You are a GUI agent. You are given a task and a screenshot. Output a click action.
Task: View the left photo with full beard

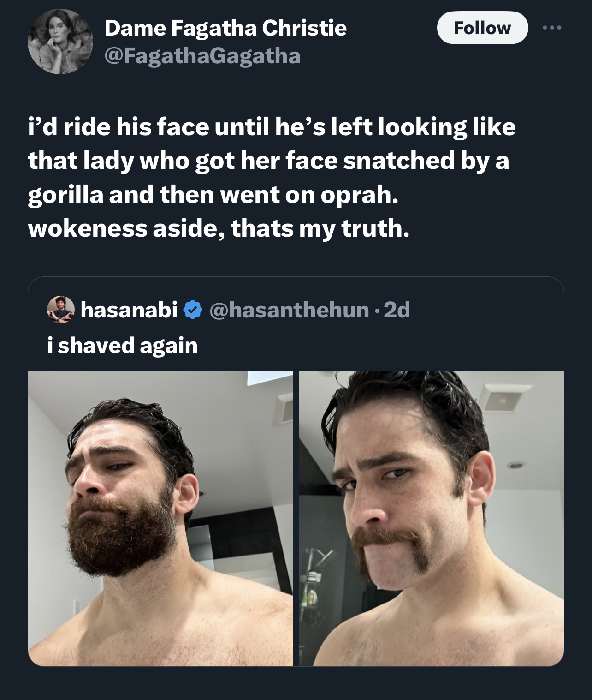coord(160,519)
